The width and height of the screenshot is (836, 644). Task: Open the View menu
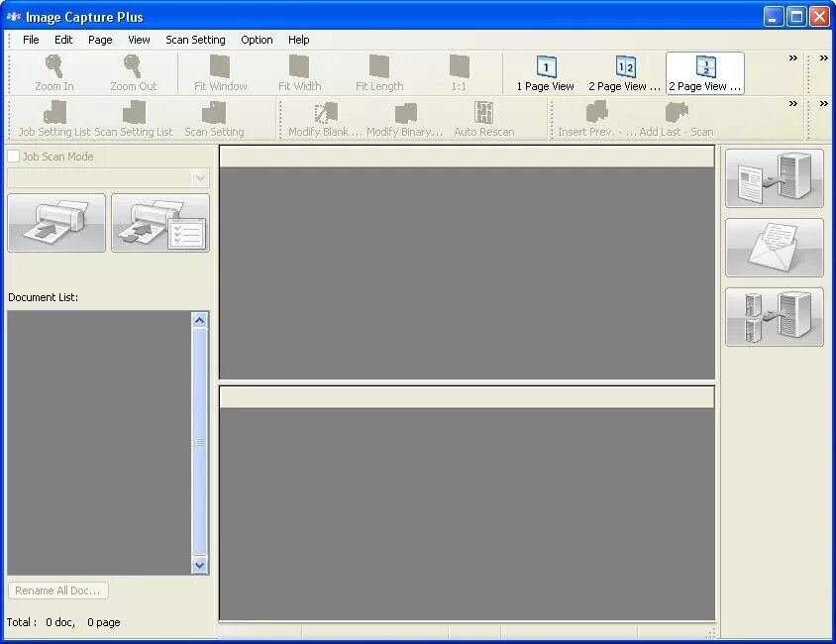139,40
